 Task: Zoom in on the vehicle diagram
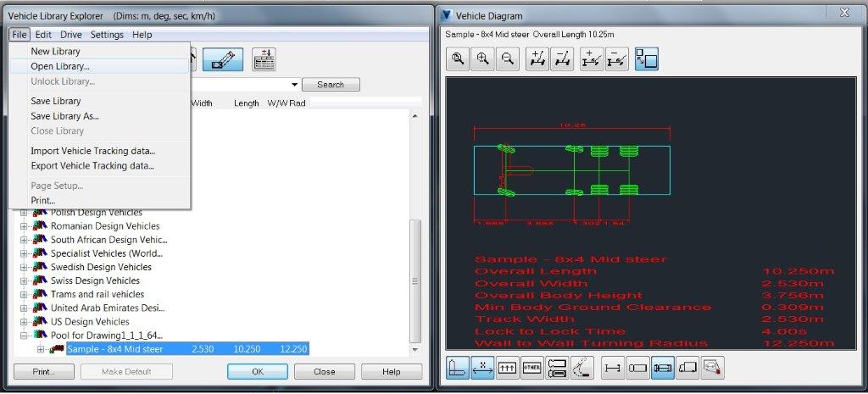pyautogui.click(x=482, y=59)
